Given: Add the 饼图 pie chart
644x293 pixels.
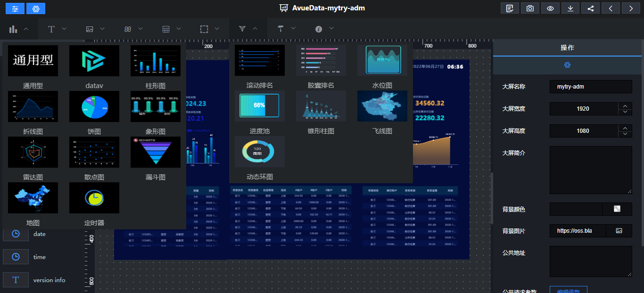Looking at the screenshot, I should [94, 106].
